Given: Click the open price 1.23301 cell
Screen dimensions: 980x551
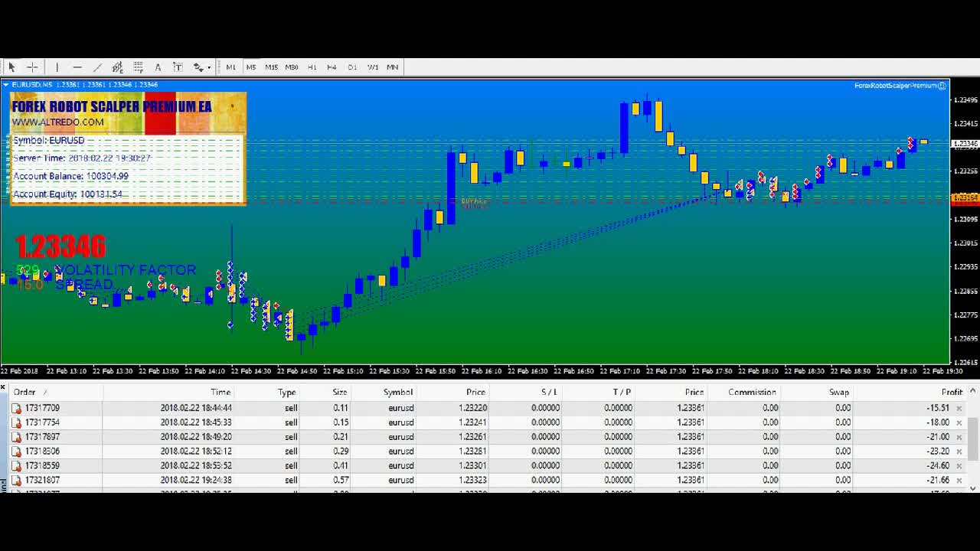Looking at the screenshot, I should pyautogui.click(x=472, y=465).
